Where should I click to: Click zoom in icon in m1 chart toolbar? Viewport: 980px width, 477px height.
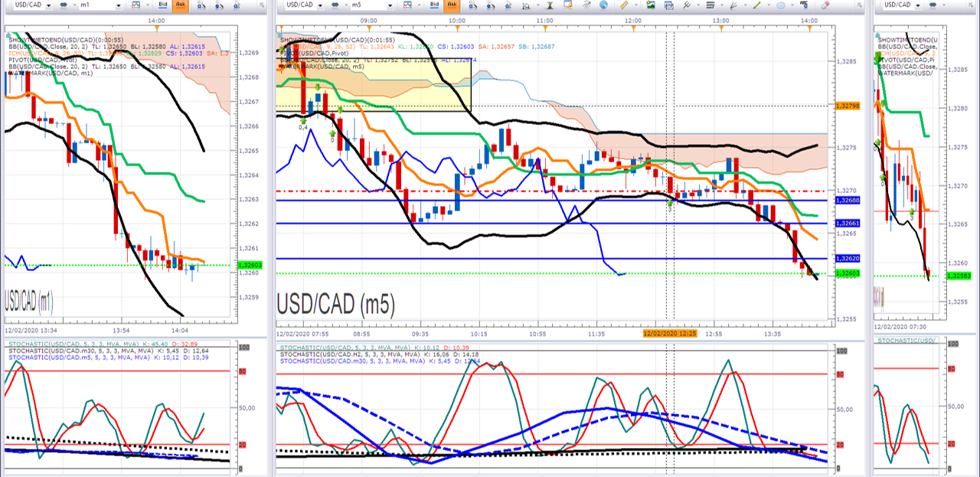point(201,5)
